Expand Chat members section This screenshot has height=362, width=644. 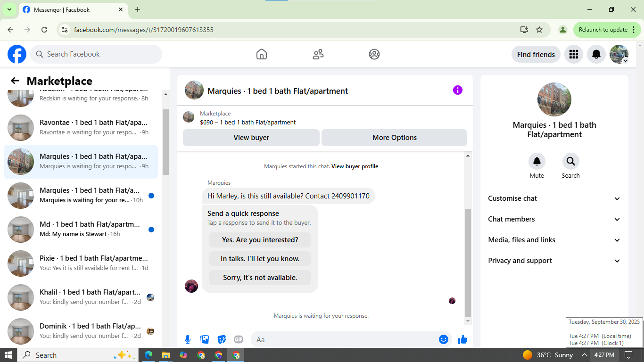point(554,219)
